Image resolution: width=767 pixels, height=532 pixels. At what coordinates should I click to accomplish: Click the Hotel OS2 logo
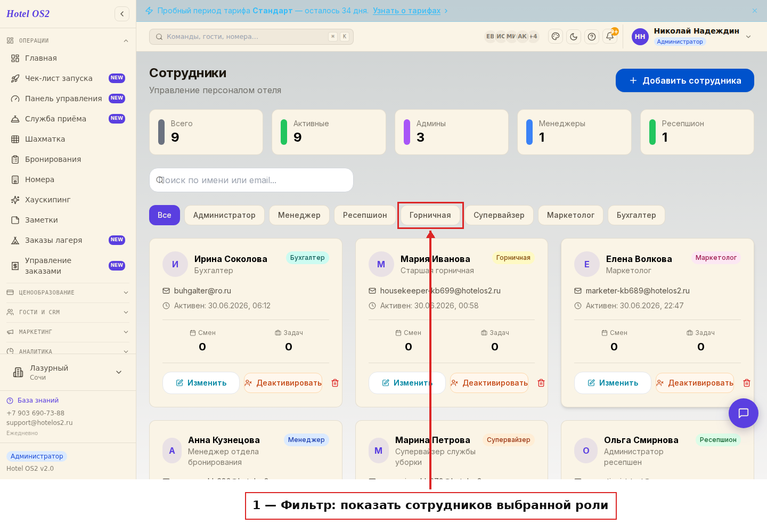(28, 14)
